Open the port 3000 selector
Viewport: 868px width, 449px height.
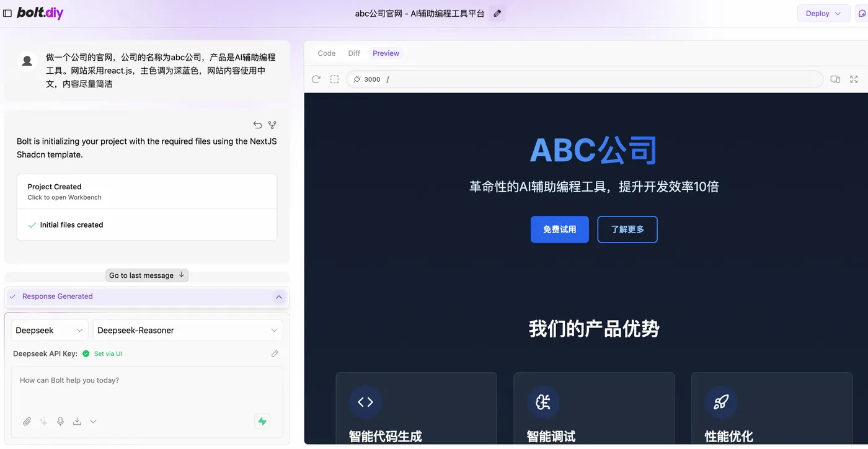367,79
